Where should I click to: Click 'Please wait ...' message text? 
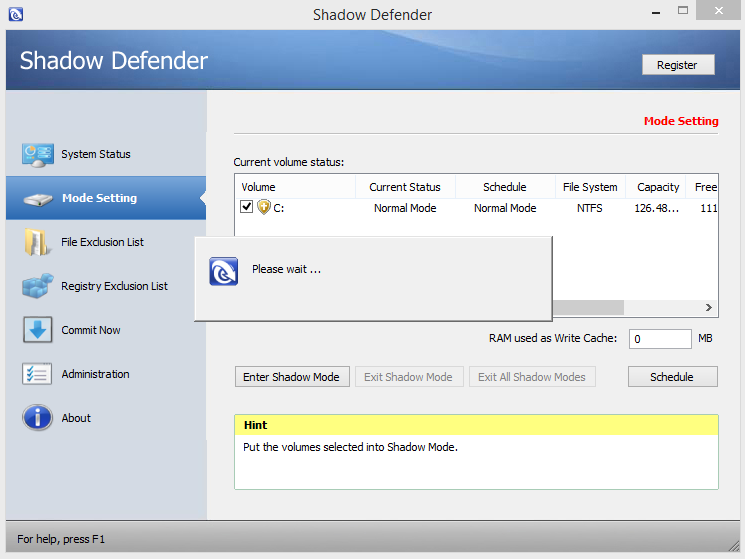coord(287,269)
